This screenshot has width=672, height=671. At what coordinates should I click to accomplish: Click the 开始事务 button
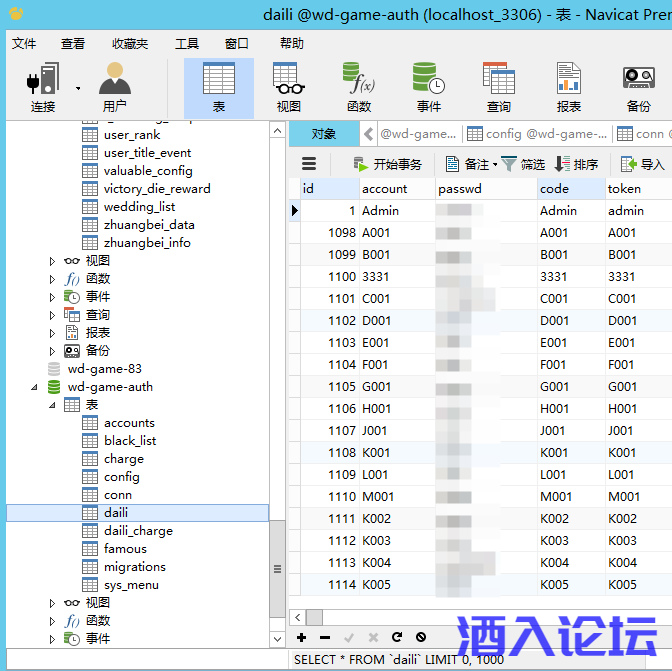[388, 164]
